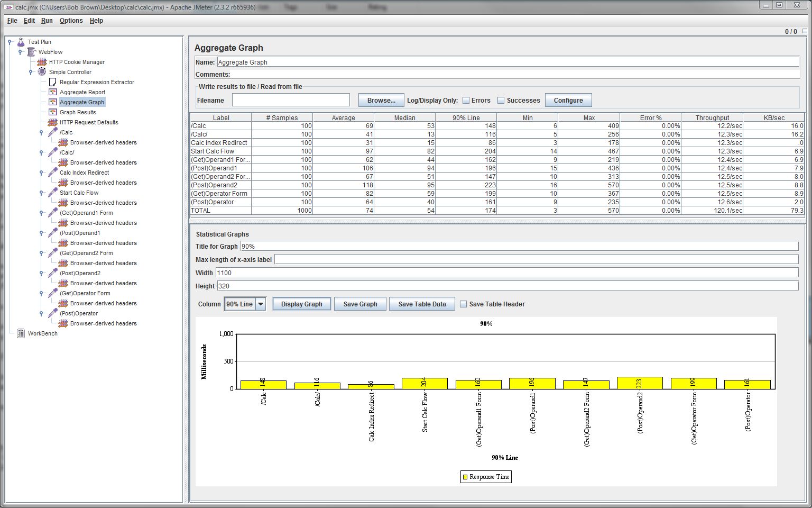Image resolution: width=812 pixels, height=508 pixels.
Task: Click the (Post)Operand1 sampler icon
Action: [x=53, y=233]
